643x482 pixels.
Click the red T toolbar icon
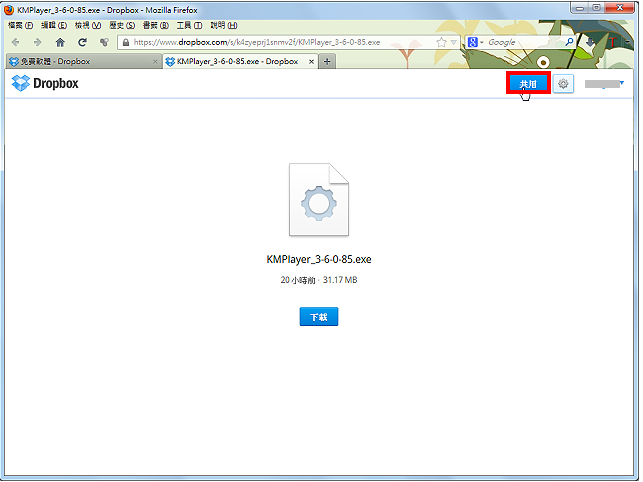[612, 42]
